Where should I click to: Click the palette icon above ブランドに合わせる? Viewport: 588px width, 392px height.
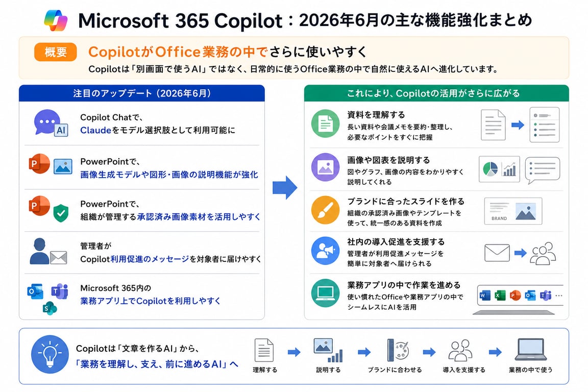pos(398,350)
